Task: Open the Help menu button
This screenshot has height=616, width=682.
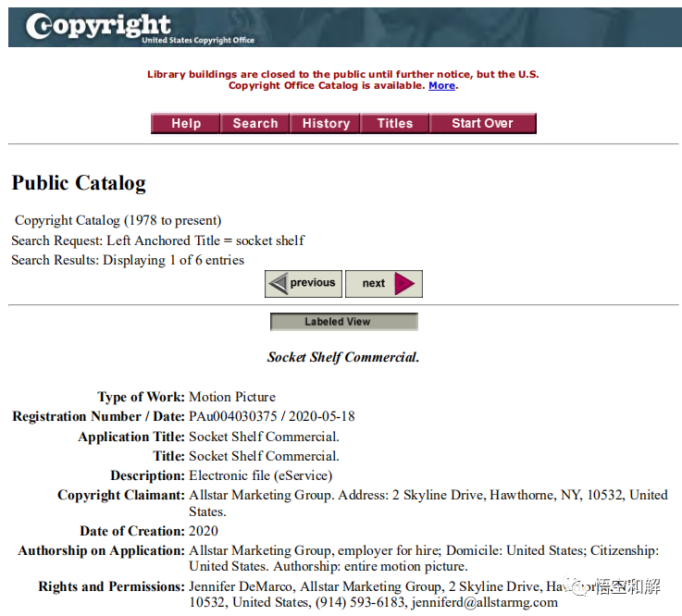Action: [x=185, y=123]
